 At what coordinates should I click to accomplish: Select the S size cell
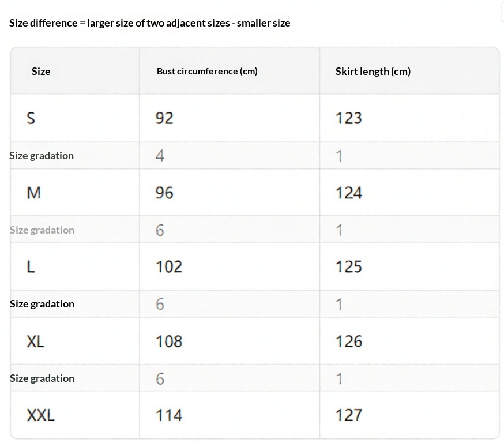[x=31, y=118]
